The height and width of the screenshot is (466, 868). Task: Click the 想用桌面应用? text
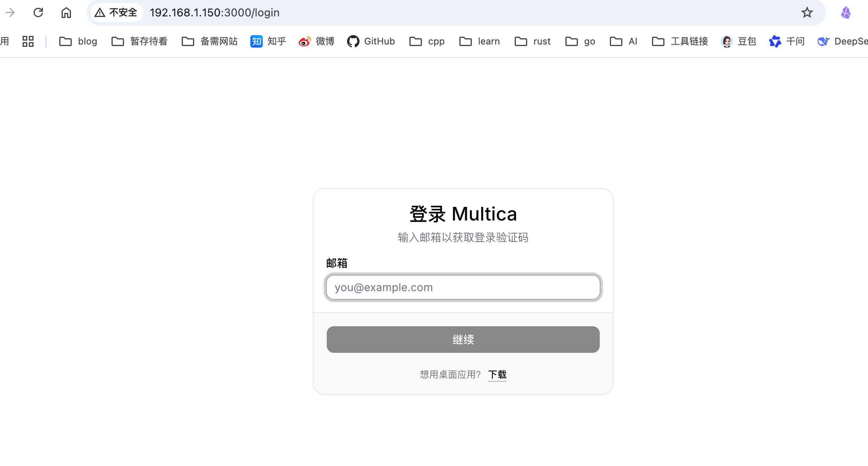click(x=450, y=375)
